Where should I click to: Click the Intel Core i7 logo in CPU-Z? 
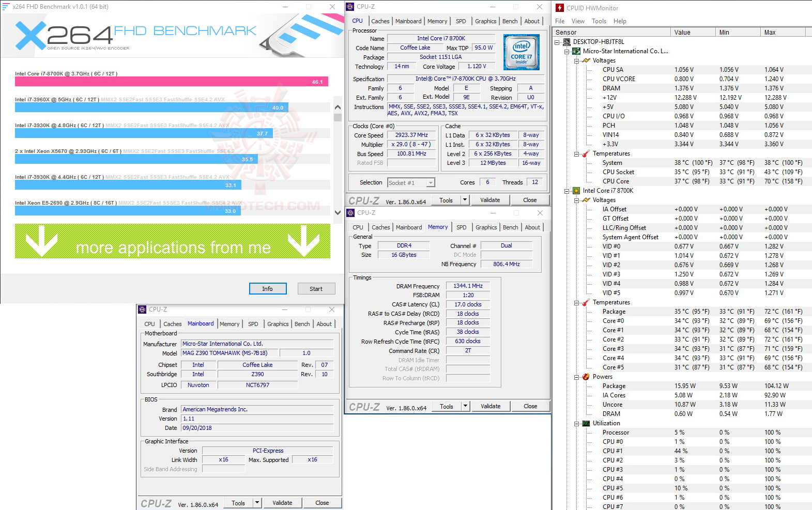coord(522,52)
